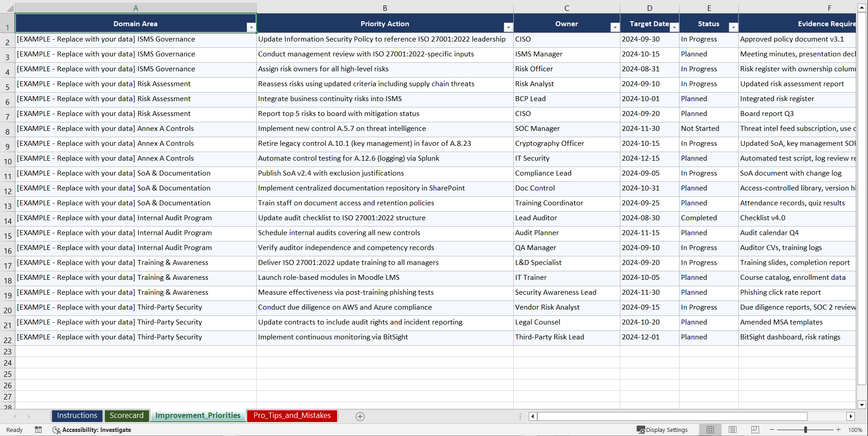868x436 pixels.
Task: Click the zoom slider handle
Action: [806, 430]
